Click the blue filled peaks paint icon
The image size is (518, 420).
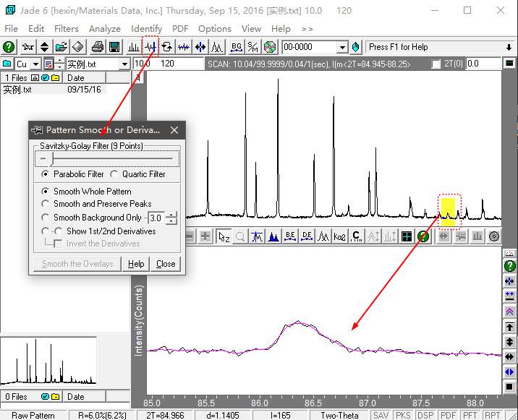click(x=273, y=236)
